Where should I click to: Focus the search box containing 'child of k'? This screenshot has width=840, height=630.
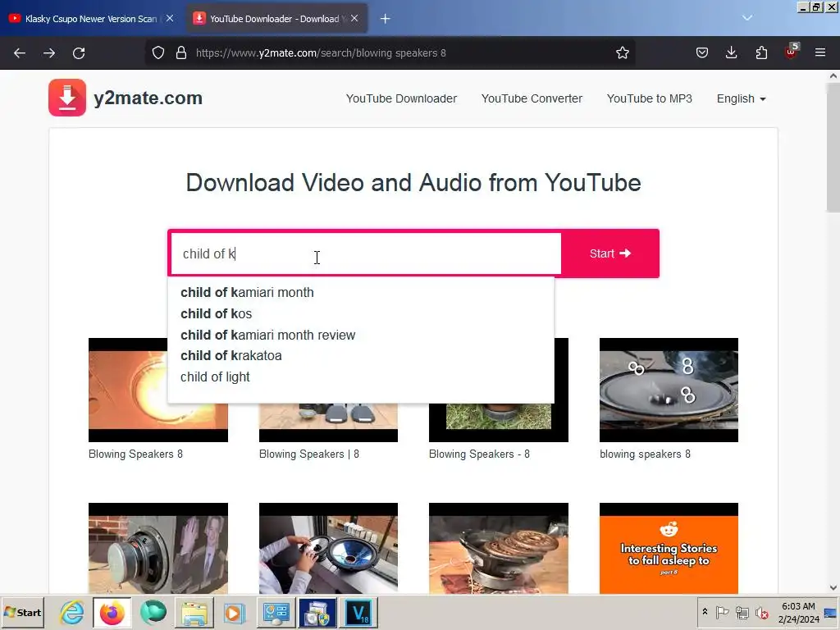pos(366,254)
